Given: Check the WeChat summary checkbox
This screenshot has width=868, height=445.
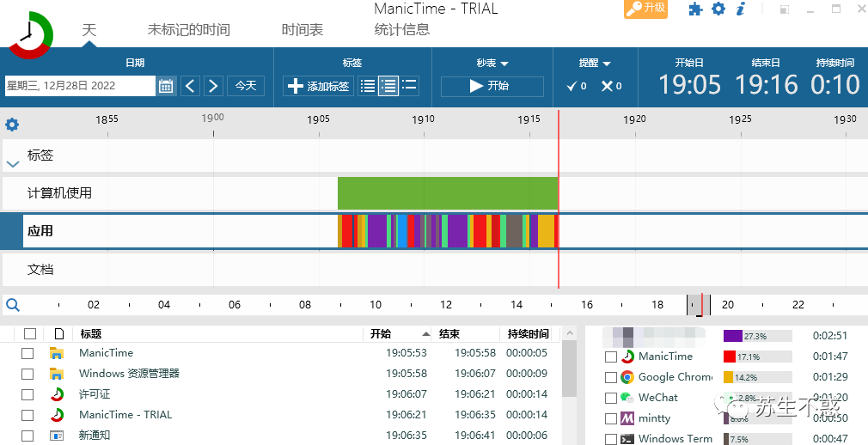Looking at the screenshot, I should 610,398.
